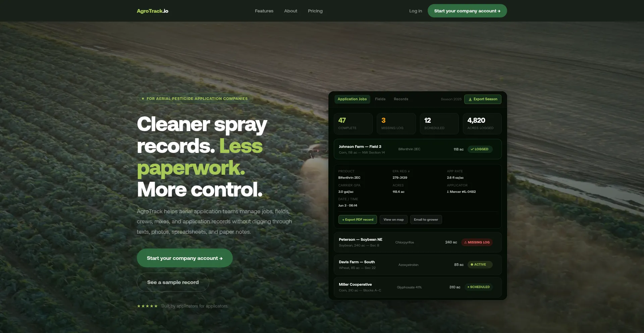Screen dimensions: 644x333
Task: Switch to the Fields tab
Action: [x=380, y=99]
